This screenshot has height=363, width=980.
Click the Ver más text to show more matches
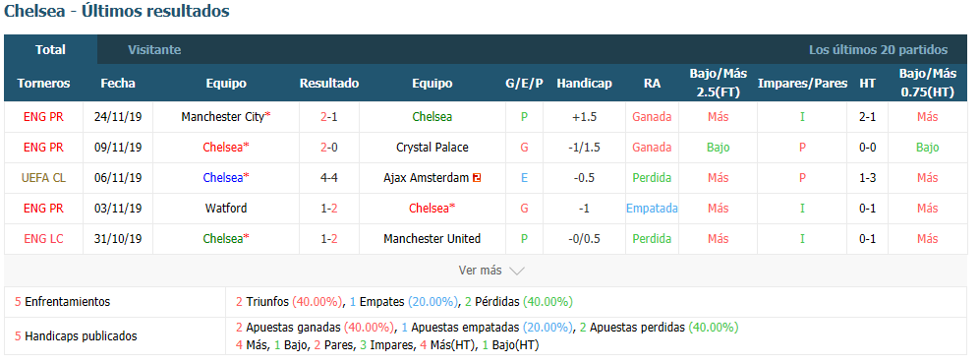(480, 271)
